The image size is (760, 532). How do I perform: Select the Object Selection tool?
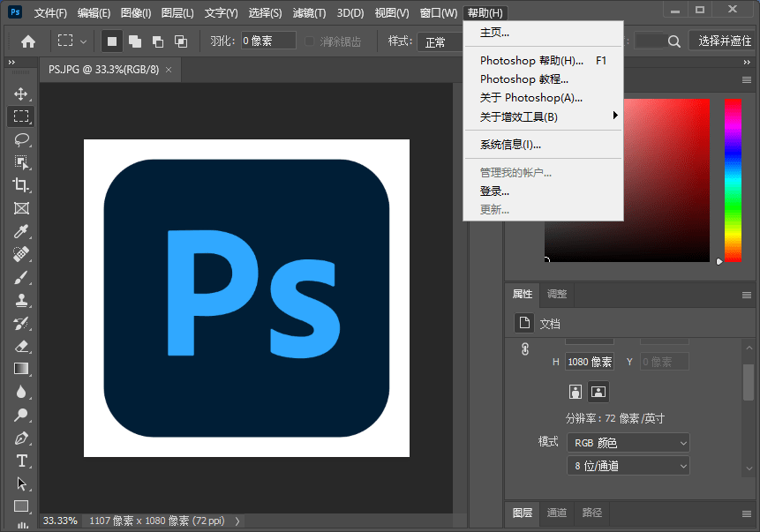21,162
